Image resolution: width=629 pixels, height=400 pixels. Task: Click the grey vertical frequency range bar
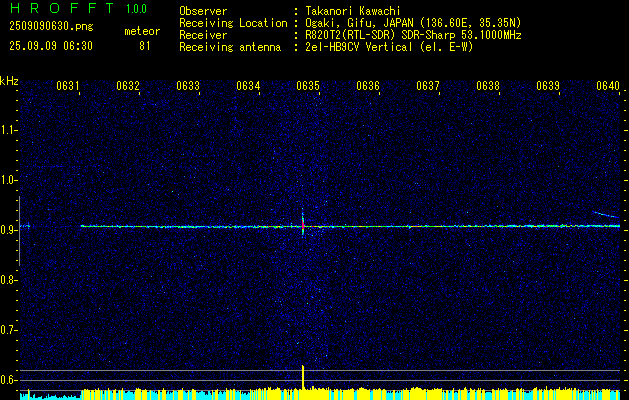(x=19, y=231)
